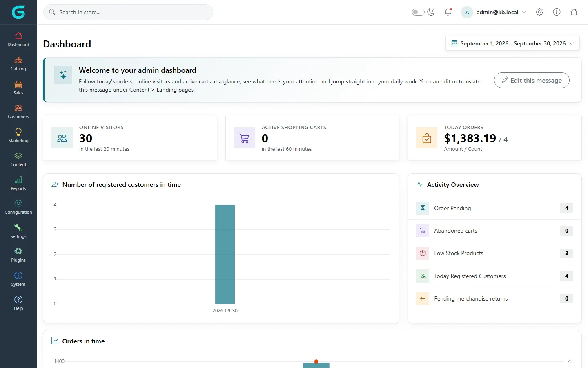Open Today Registered Customers activity row
588x368 pixels.
pos(494,276)
